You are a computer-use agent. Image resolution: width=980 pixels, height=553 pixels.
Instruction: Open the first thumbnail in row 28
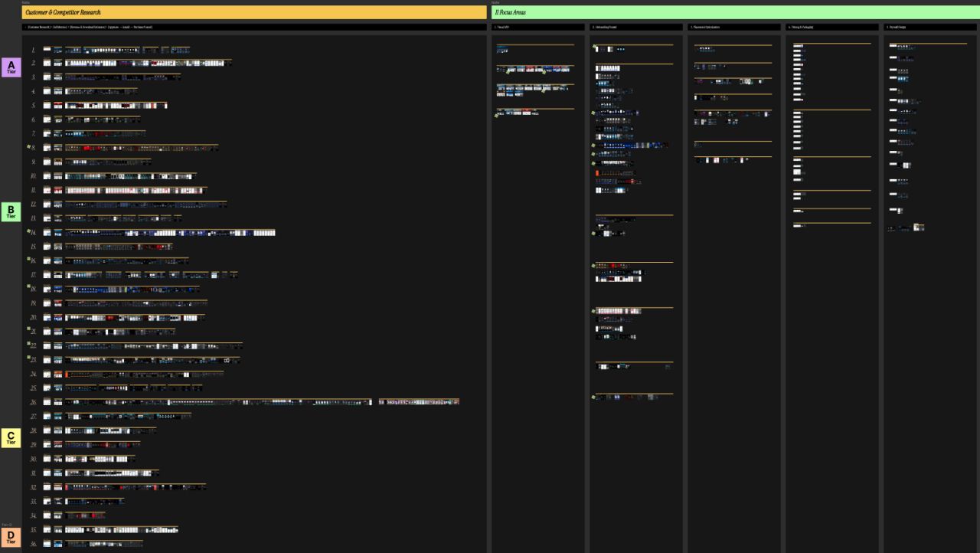(47, 430)
